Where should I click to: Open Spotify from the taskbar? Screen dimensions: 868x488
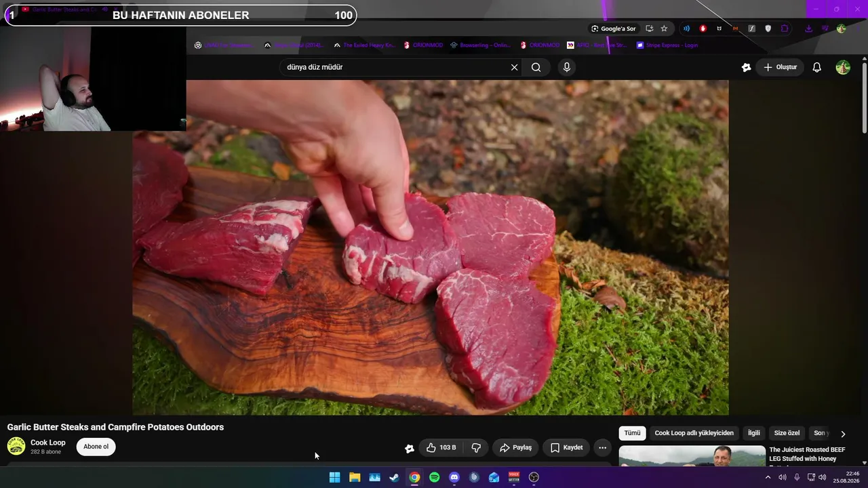(434, 477)
